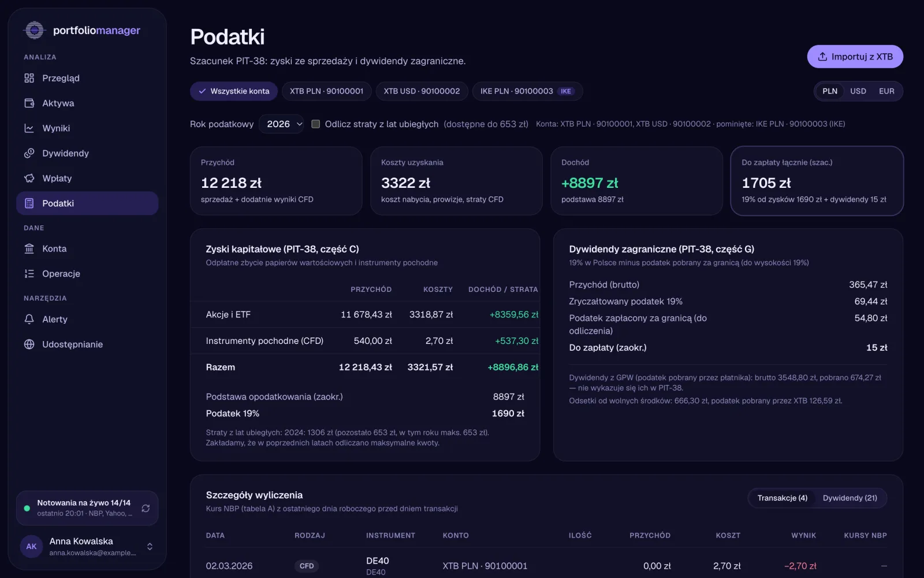Select the PLN currency button
This screenshot has width=924, height=578.
(x=830, y=91)
